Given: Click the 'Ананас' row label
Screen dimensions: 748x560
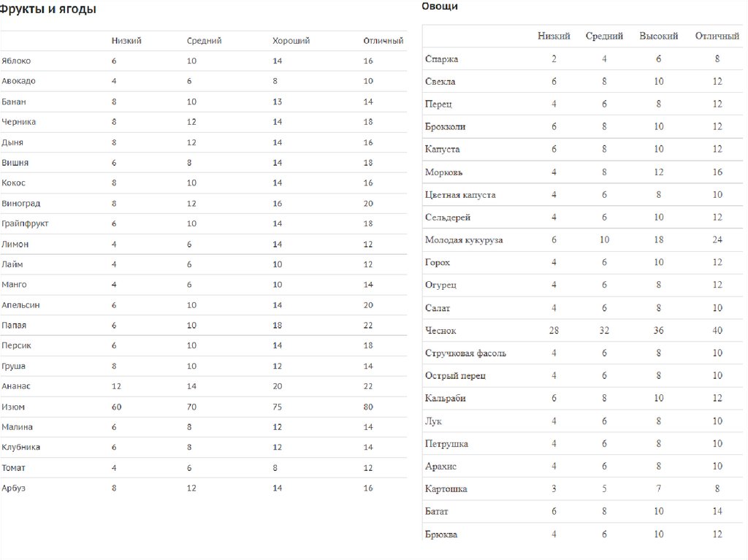Looking at the screenshot, I should pos(16,386).
